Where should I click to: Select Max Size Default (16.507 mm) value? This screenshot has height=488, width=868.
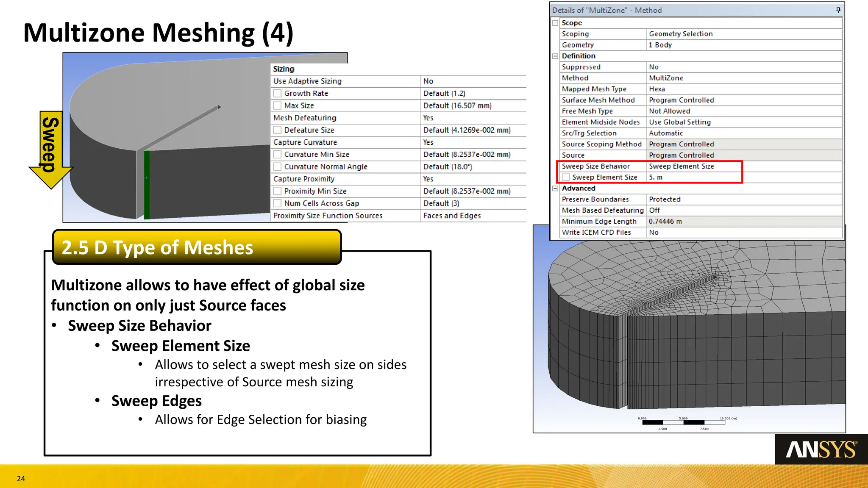pyautogui.click(x=473, y=106)
